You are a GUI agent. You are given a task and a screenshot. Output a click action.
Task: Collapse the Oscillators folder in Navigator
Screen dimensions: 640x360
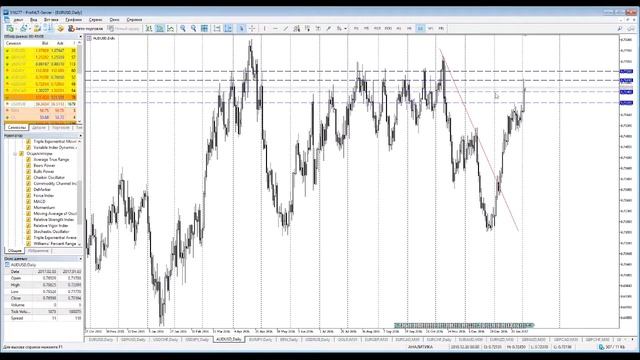click(15, 153)
